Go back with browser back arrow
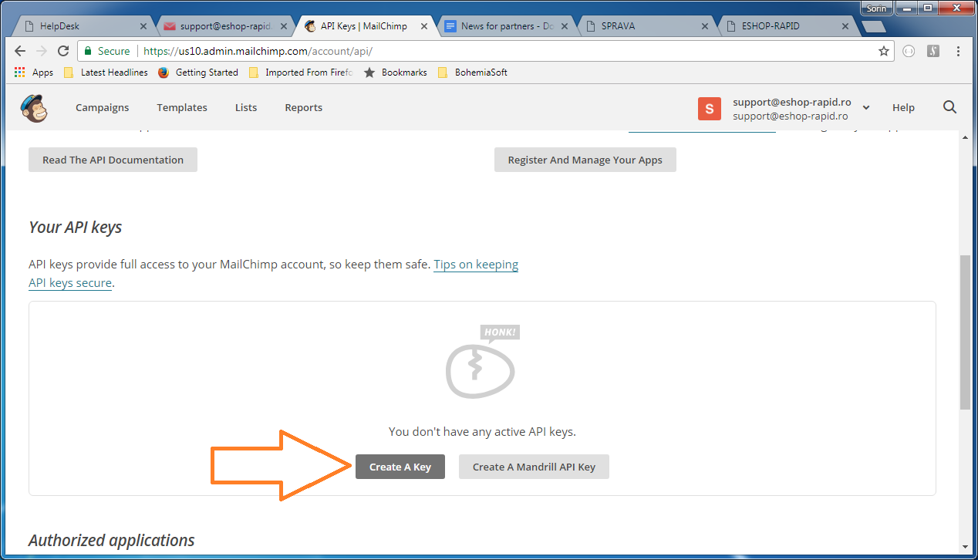 (x=21, y=51)
